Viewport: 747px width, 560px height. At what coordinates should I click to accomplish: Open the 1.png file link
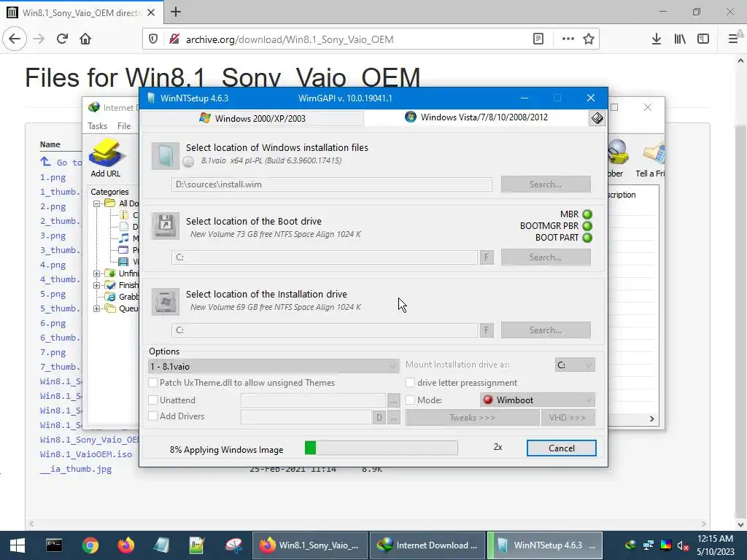(x=53, y=178)
